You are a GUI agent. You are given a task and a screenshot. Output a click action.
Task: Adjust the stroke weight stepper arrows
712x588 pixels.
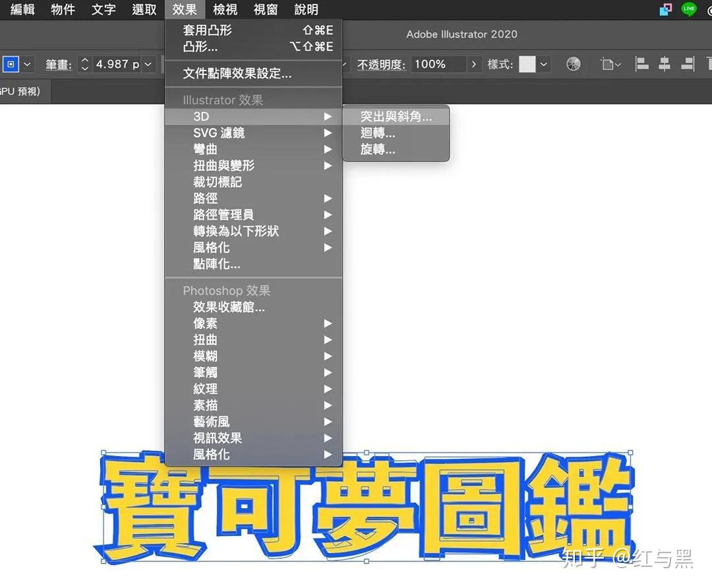click(x=84, y=64)
